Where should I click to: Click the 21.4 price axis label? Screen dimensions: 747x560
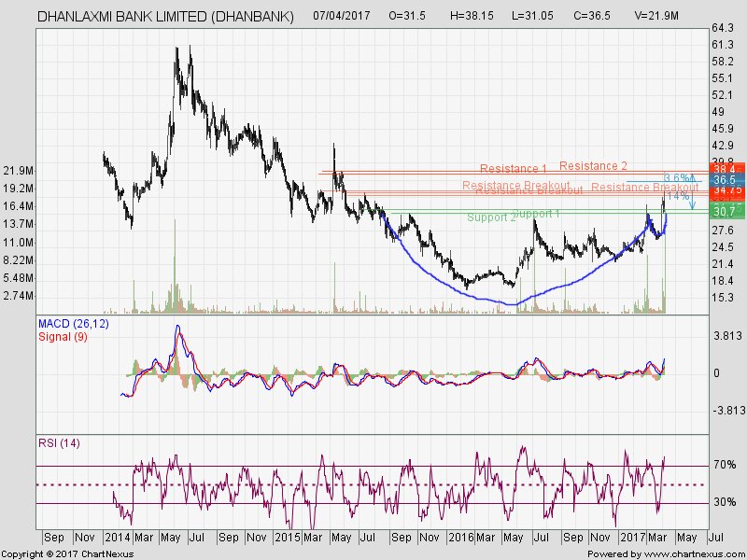(723, 264)
